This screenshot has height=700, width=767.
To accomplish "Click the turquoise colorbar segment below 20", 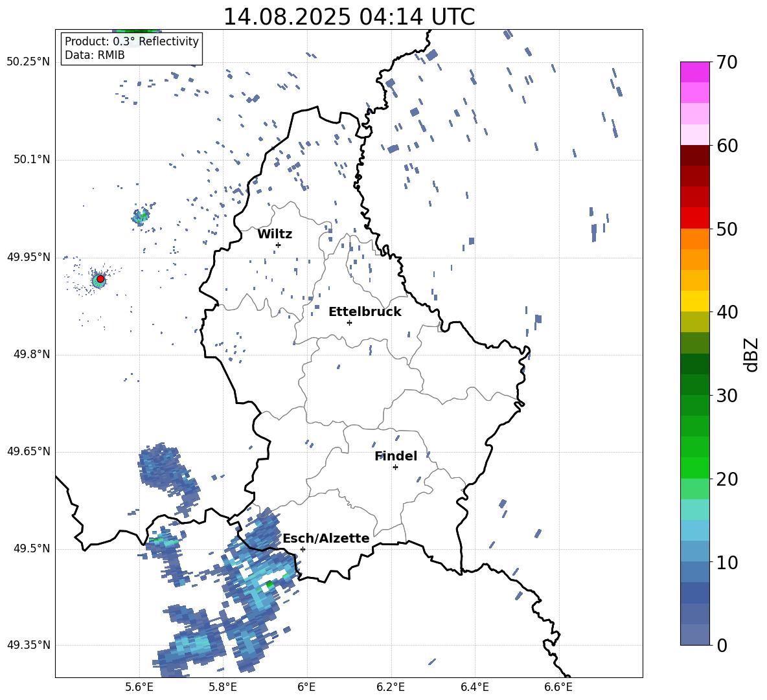I will (x=694, y=510).
